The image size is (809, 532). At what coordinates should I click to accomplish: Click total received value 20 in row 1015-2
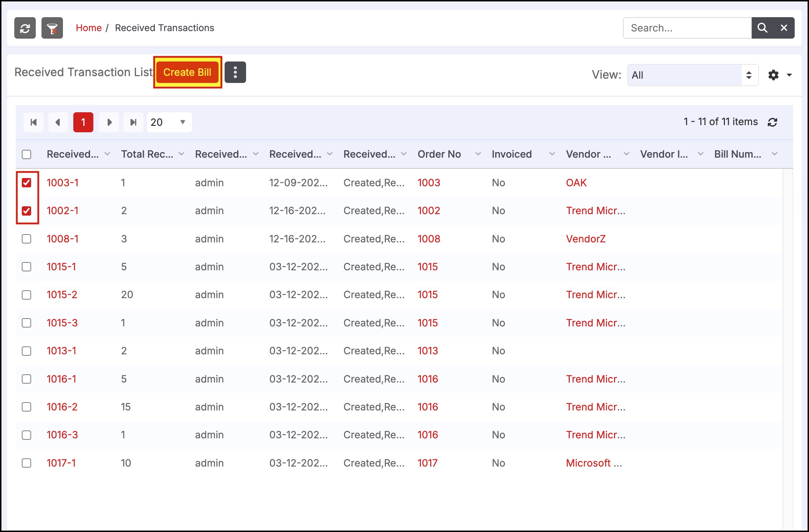(x=127, y=295)
